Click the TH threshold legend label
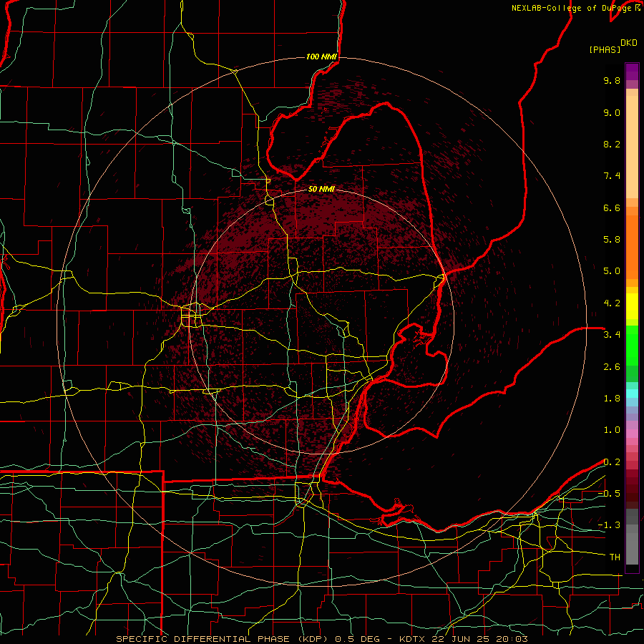644x644 pixels. [x=615, y=557]
